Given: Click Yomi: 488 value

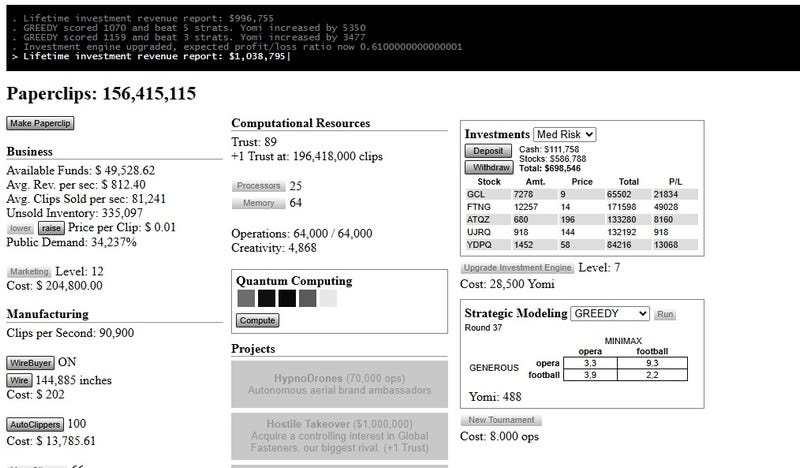Looking at the screenshot, I should point(495,397).
